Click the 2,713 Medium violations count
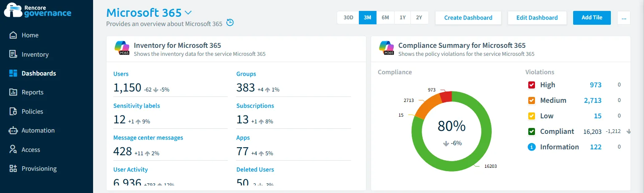 tap(593, 100)
